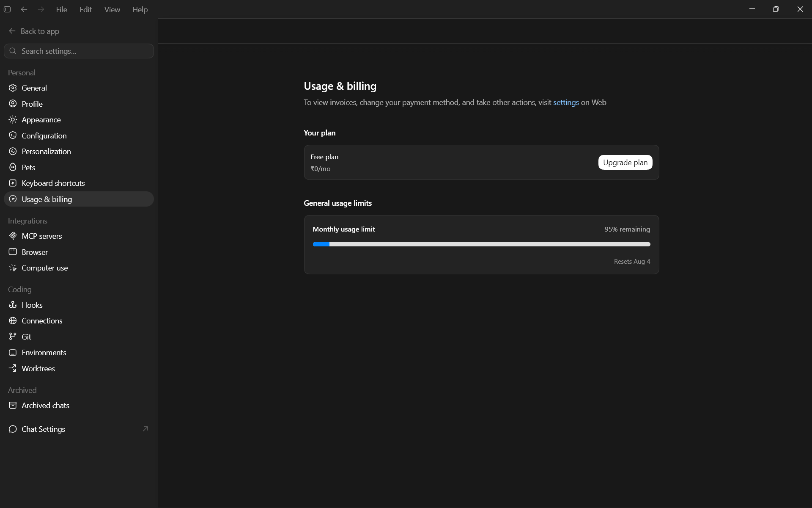The image size is (812, 508).
Task: Focus the Search settings field
Action: tap(79, 51)
